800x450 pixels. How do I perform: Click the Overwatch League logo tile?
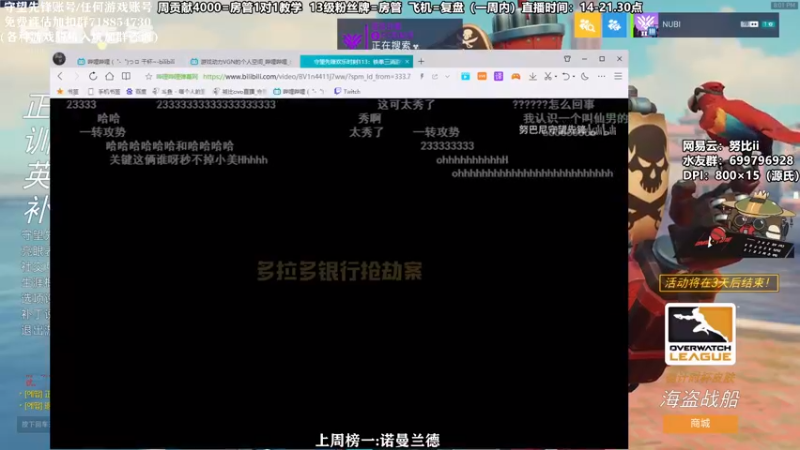pyautogui.click(x=700, y=334)
